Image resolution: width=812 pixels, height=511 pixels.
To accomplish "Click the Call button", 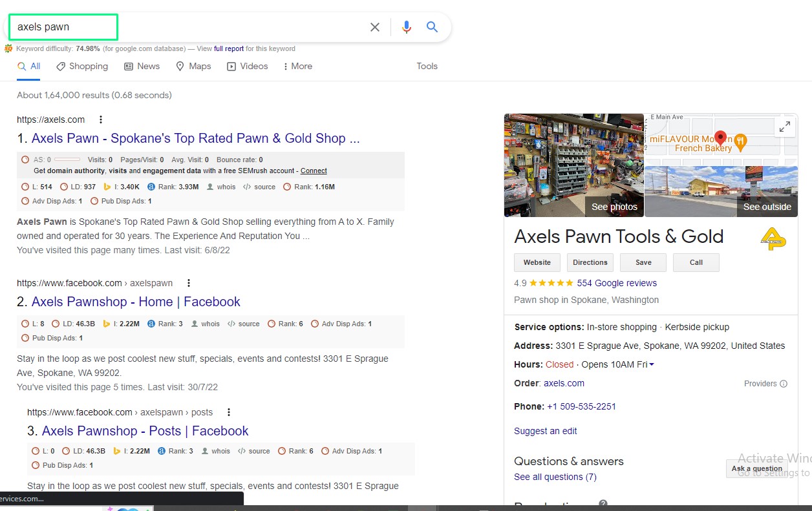I will (696, 262).
